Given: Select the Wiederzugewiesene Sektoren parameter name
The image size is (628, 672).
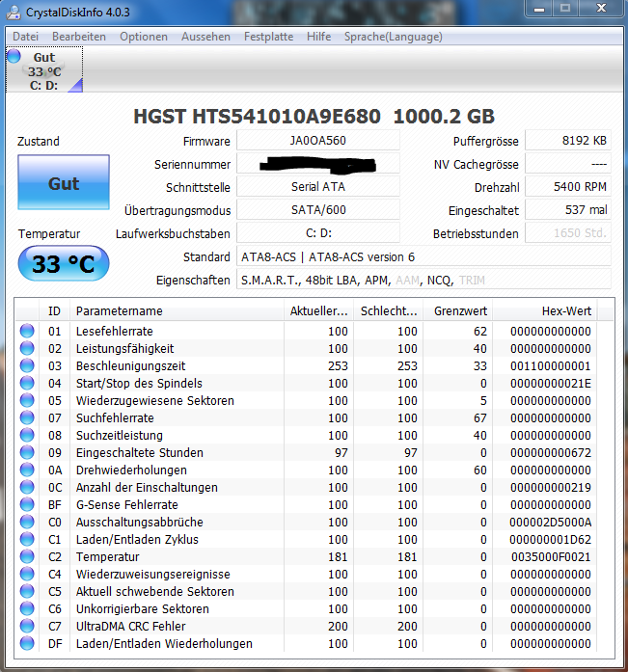Looking at the screenshot, I should (155, 401).
